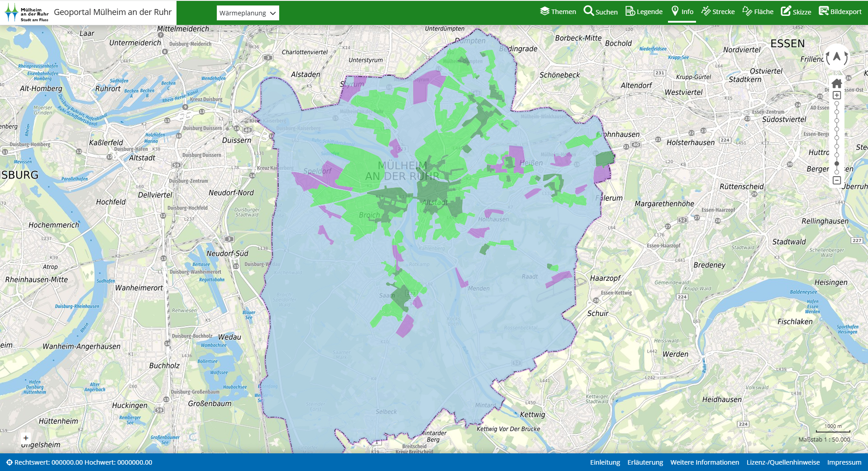Screen dimensions: 868x471
Task: Open the Themen layers panel
Action: pyautogui.click(x=558, y=11)
